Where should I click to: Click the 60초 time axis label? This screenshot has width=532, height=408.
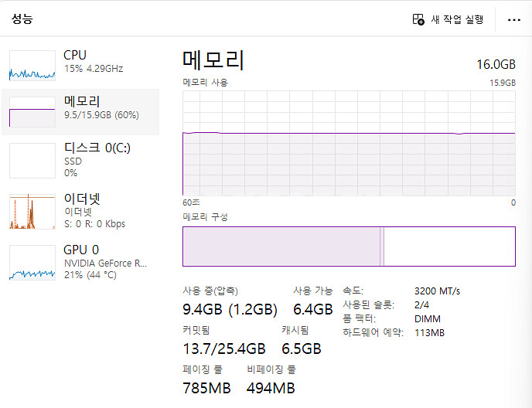click(x=191, y=202)
